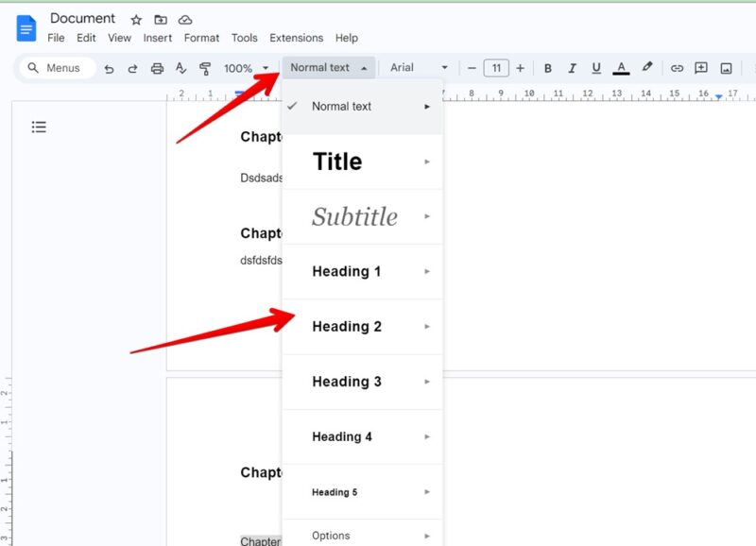Click Options in the styles list
Viewport: 756px width, 546px height.
(330, 535)
